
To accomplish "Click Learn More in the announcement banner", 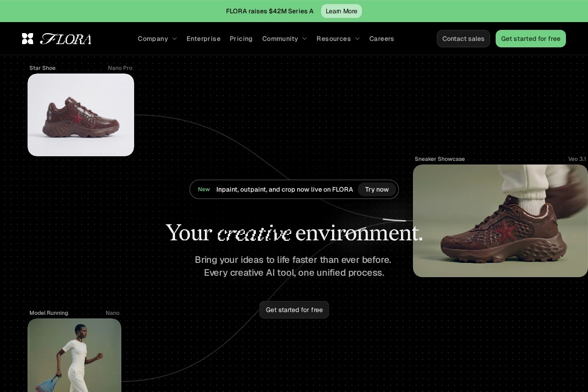I will [341, 11].
